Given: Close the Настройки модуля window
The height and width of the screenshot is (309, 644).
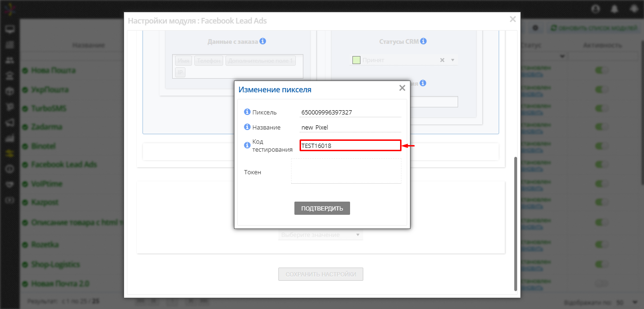Looking at the screenshot, I should pyautogui.click(x=513, y=19).
